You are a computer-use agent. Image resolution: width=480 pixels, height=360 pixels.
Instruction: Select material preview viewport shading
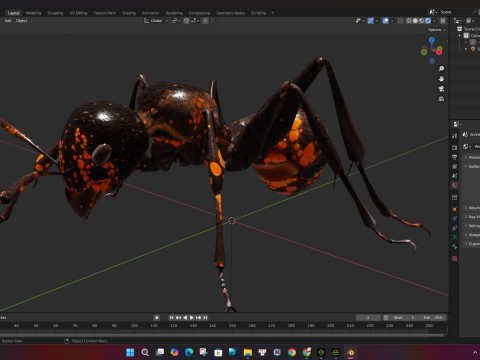[x=421, y=21]
